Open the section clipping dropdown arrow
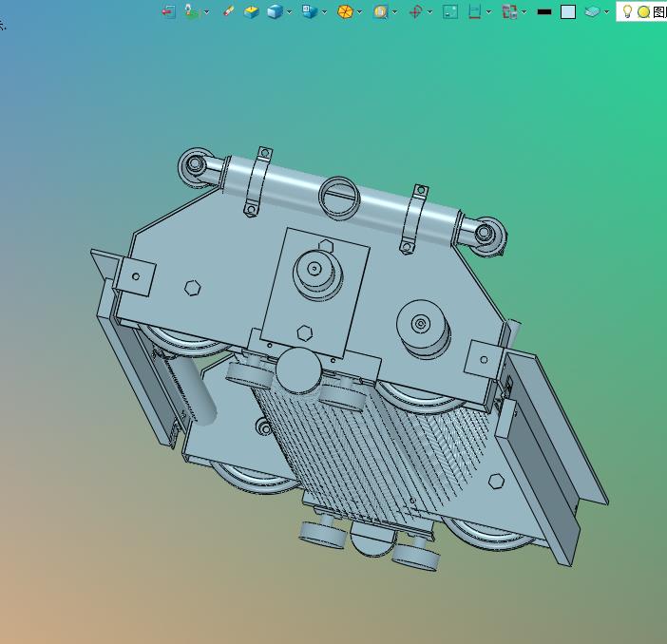The width and height of the screenshot is (667, 644). click(x=488, y=12)
